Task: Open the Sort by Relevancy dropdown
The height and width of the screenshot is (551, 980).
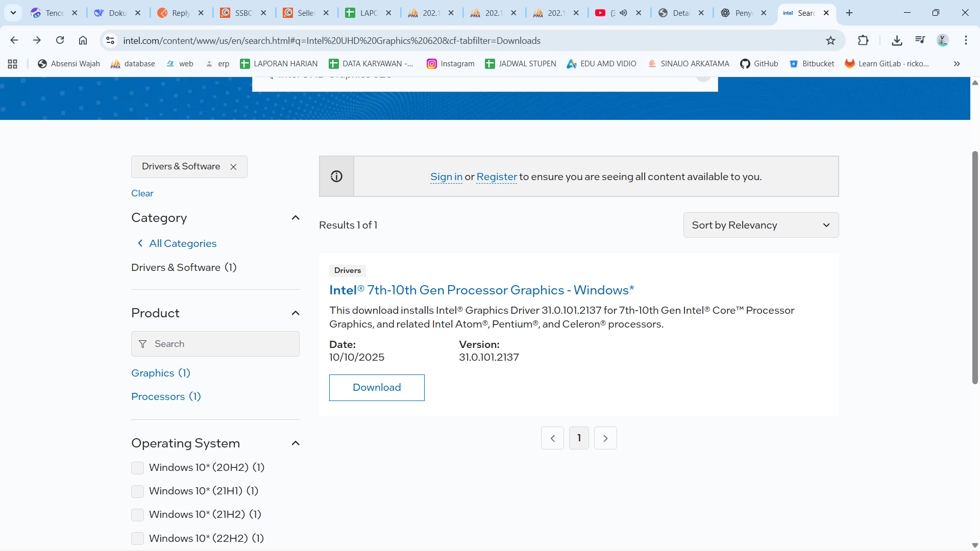Action: pos(761,225)
